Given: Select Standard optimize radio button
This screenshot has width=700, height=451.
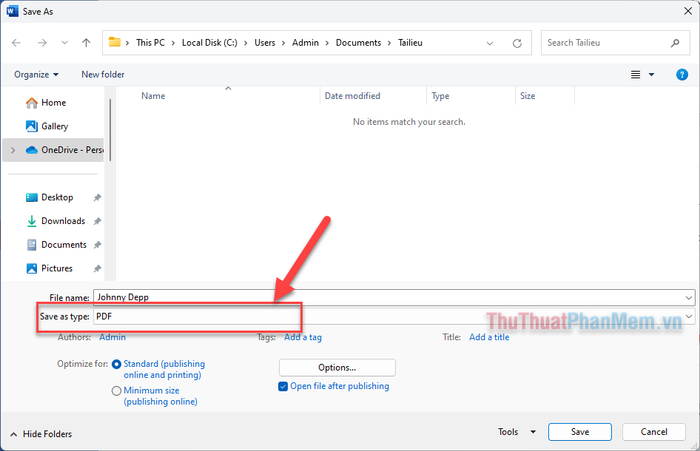Looking at the screenshot, I should pyautogui.click(x=117, y=364).
